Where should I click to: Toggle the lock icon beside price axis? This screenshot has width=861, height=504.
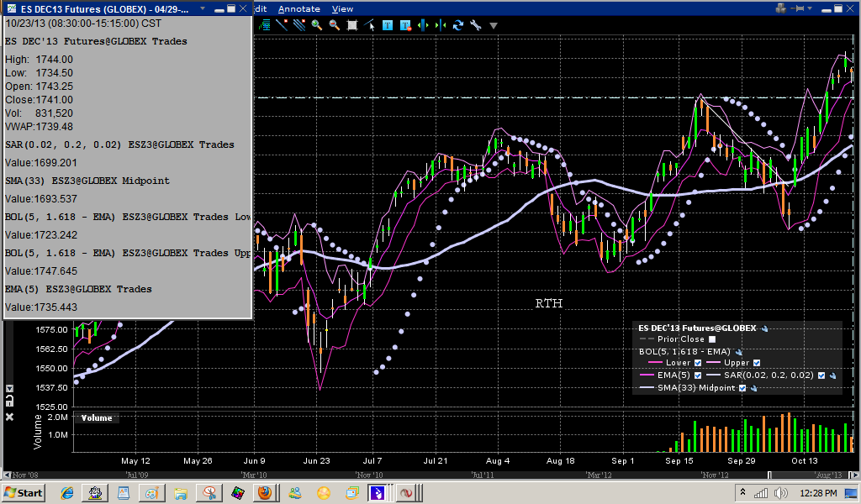(x=9, y=401)
